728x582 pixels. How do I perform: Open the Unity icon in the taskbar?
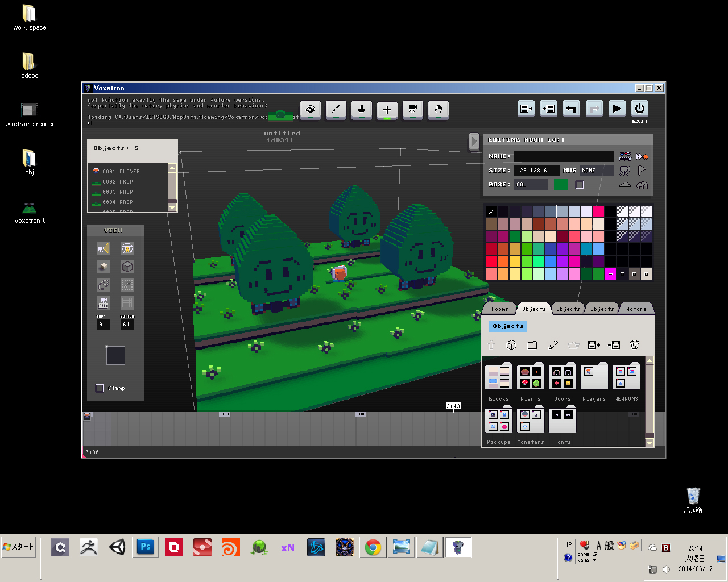117,547
